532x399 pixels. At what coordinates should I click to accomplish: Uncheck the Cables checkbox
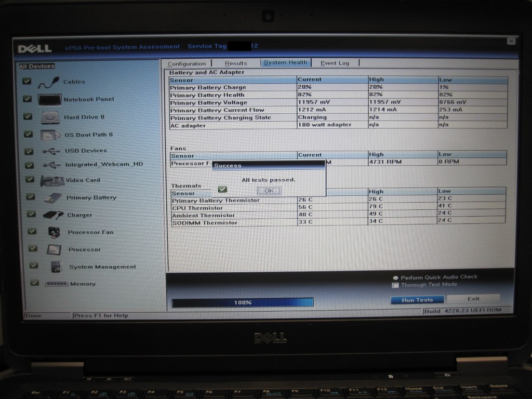pos(27,82)
